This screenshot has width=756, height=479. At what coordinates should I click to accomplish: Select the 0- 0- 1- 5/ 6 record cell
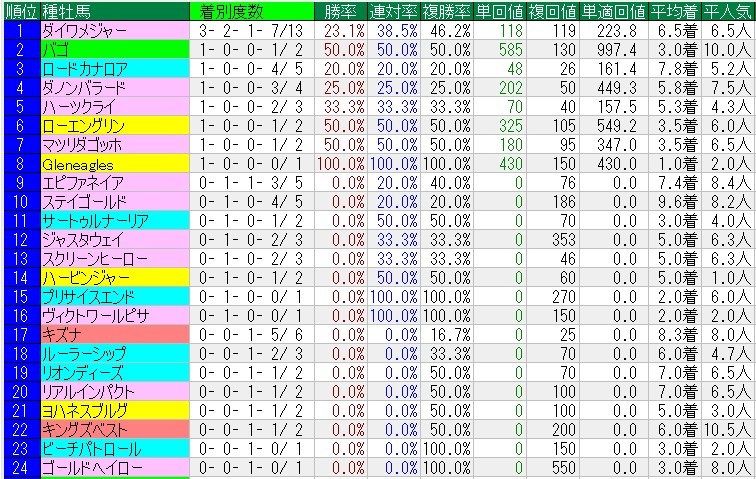(252, 335)
